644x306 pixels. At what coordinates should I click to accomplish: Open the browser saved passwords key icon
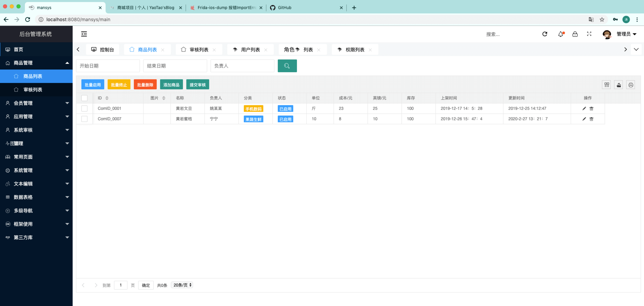click(615, 19)
